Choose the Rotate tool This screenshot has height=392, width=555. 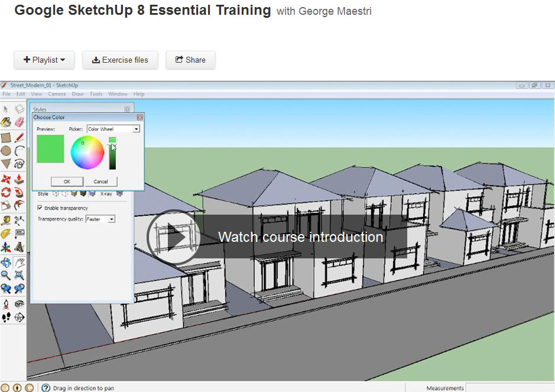[x=6, y=192]
